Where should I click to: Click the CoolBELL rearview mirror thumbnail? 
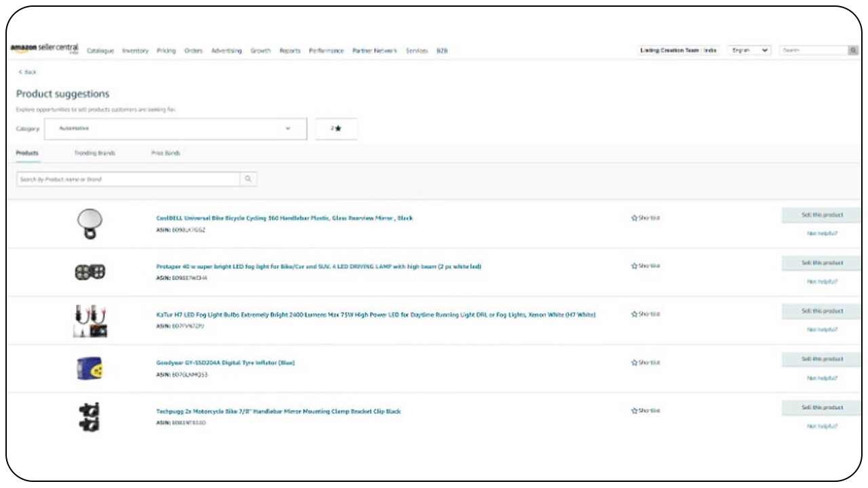point(90,223)
